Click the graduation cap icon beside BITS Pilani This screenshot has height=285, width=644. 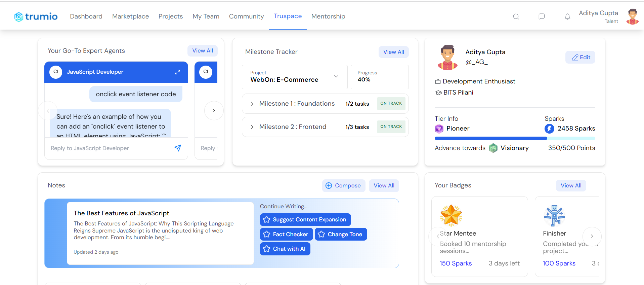[438, 93]
